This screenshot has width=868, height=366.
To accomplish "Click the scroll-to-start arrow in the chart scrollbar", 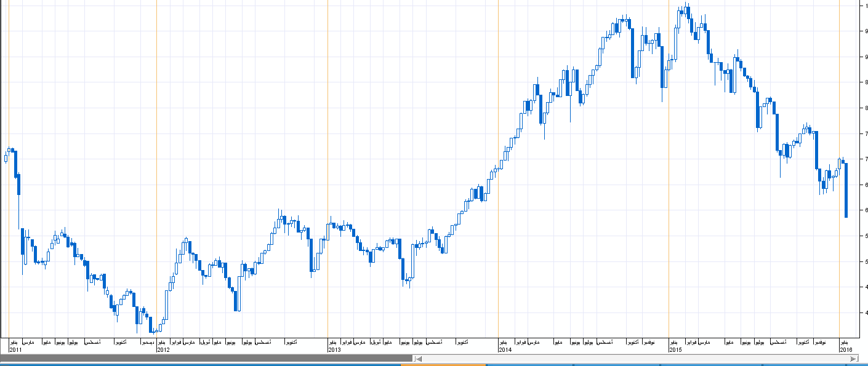I will pyautogui.click(x=417, y=358).
